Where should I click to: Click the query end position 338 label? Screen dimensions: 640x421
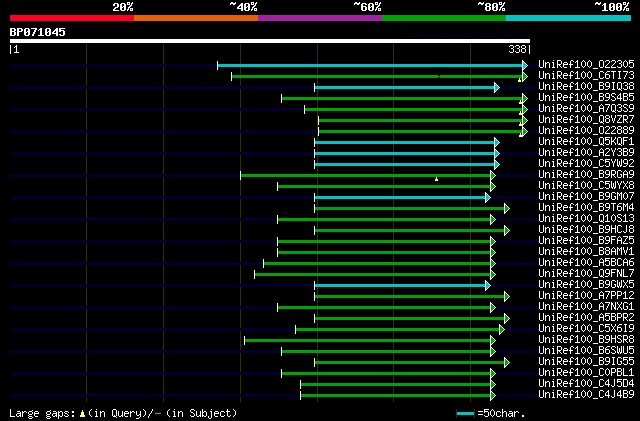517,49
